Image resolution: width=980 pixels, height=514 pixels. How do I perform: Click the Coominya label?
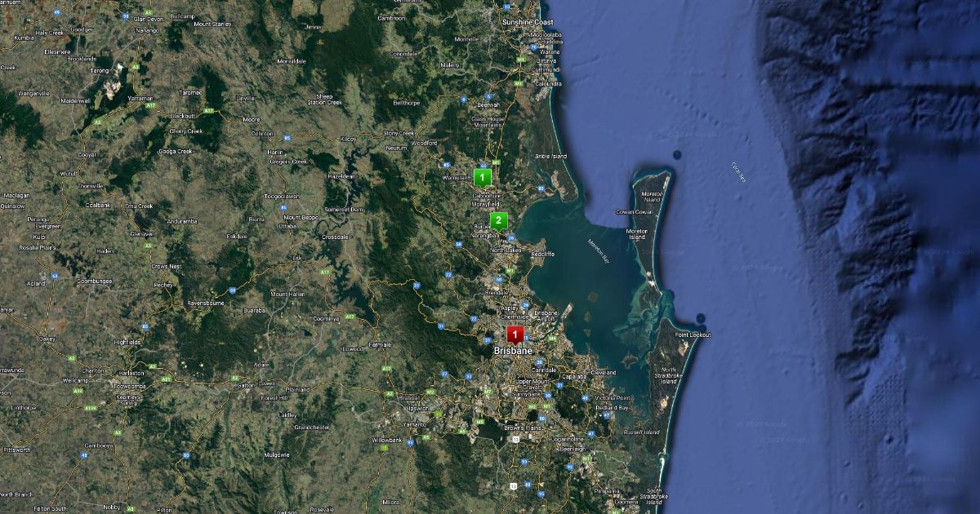click(x=326, y=318)
